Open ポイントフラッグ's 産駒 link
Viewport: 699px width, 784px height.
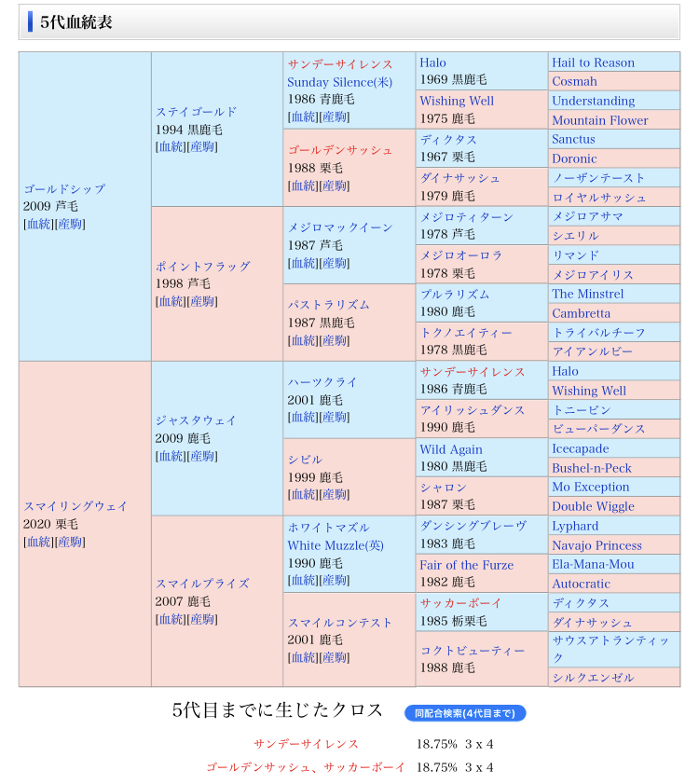tap(202, 301)
